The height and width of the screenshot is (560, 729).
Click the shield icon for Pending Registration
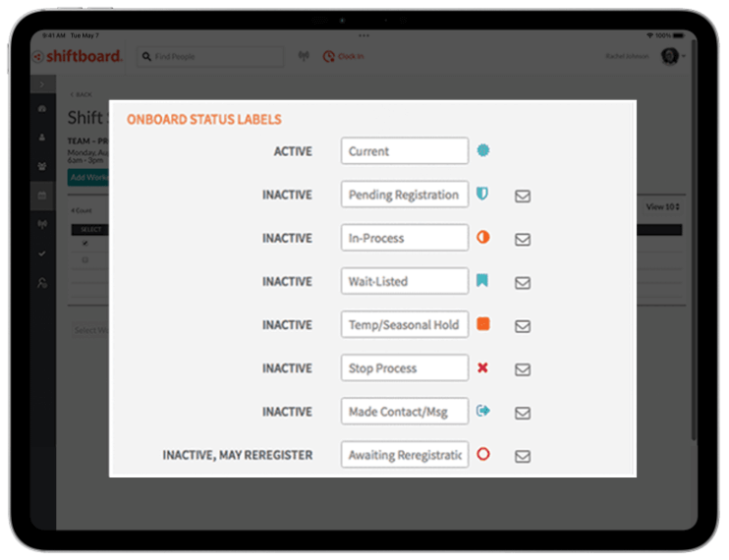tap(482, 194)
